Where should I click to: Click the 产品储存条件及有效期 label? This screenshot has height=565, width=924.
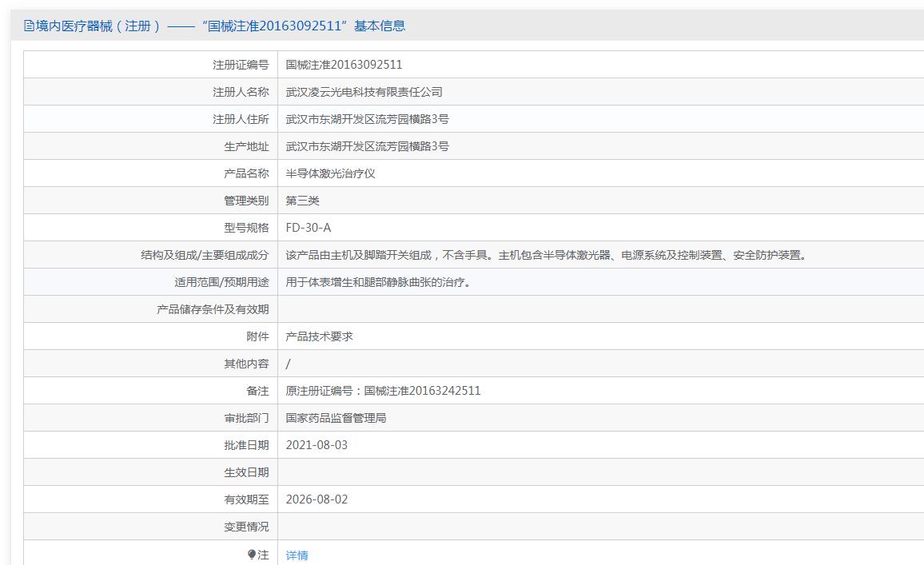213,309
